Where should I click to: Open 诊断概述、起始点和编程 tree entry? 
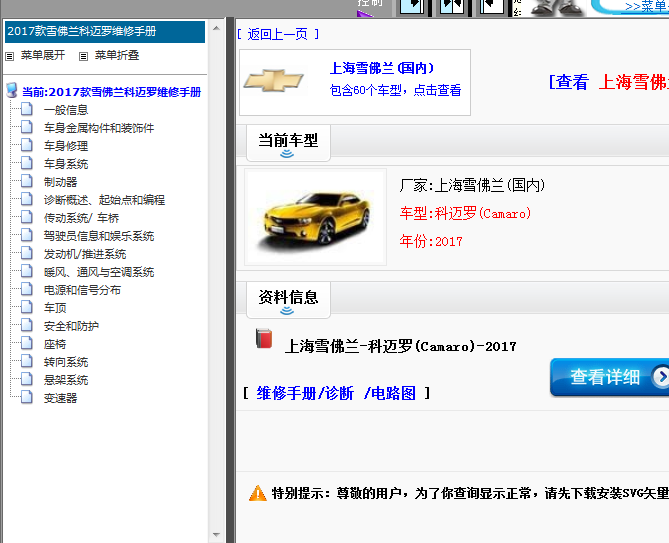coord(104,200)
